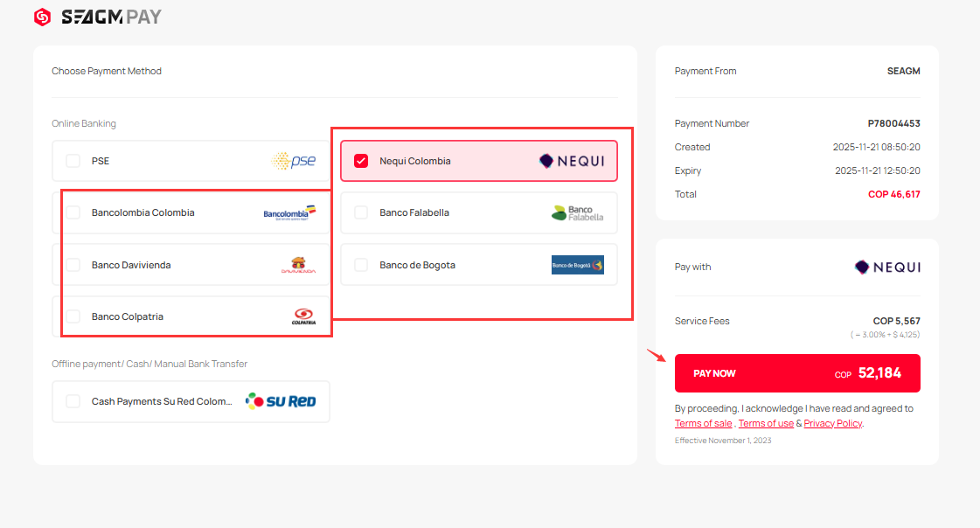Screen dimensions: 980x528
Task: Click the Bancolombia logo
Action: [x=288, y=212]
